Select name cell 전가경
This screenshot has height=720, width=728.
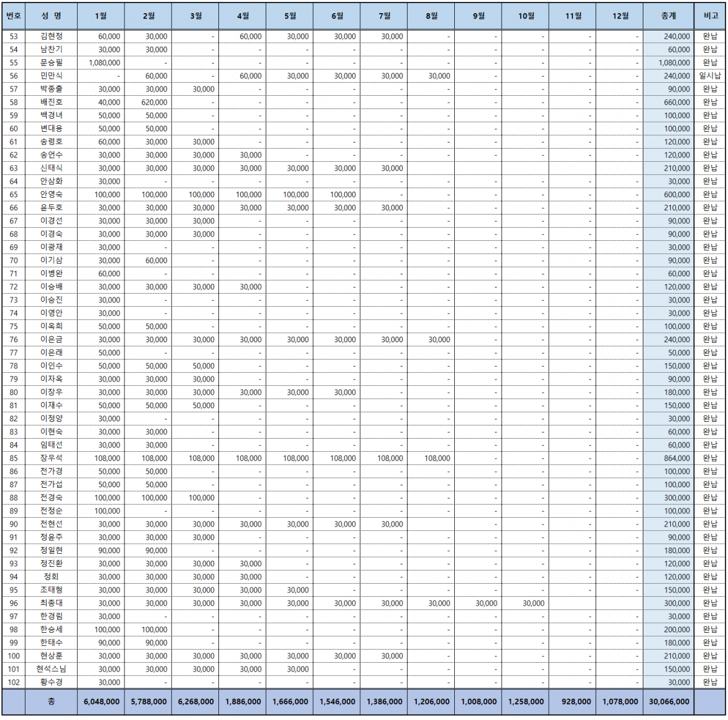point(51,471)
